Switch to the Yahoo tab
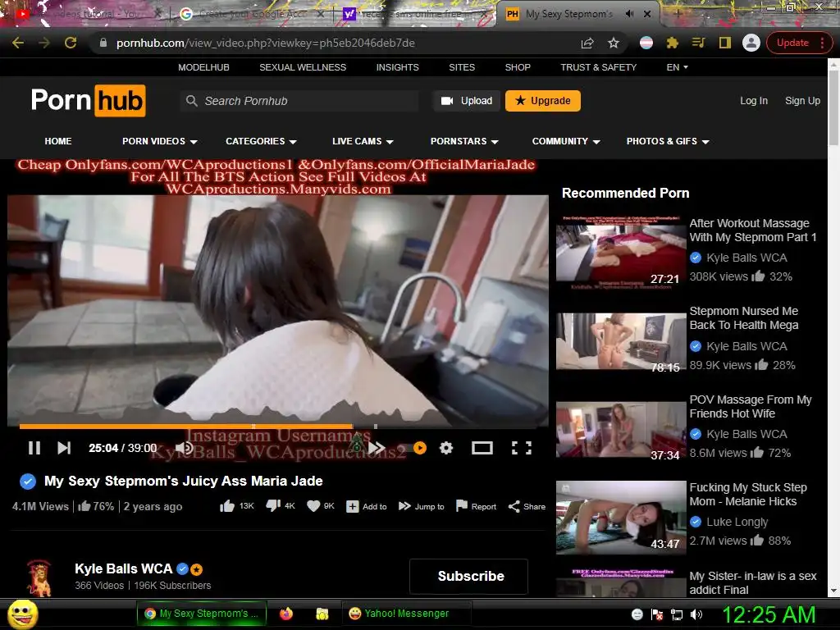The width and height of the screenshot is (840, 630). point(415,14)
